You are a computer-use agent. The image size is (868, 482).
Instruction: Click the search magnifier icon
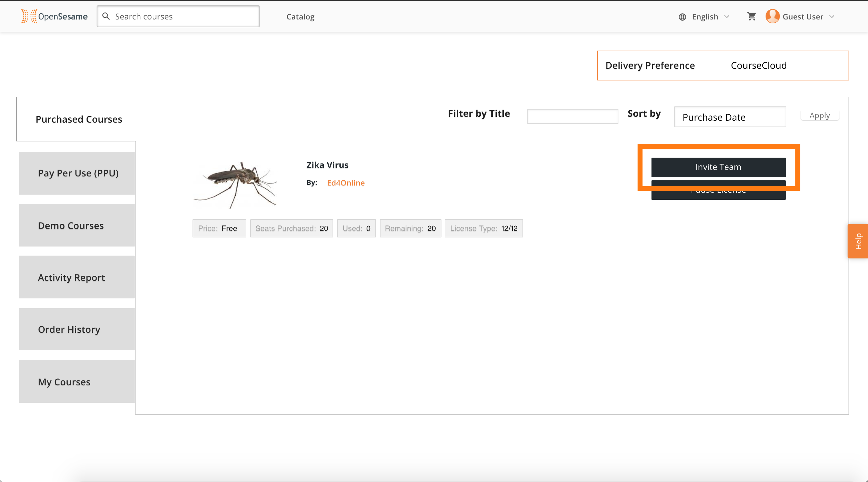click(106, 16)
